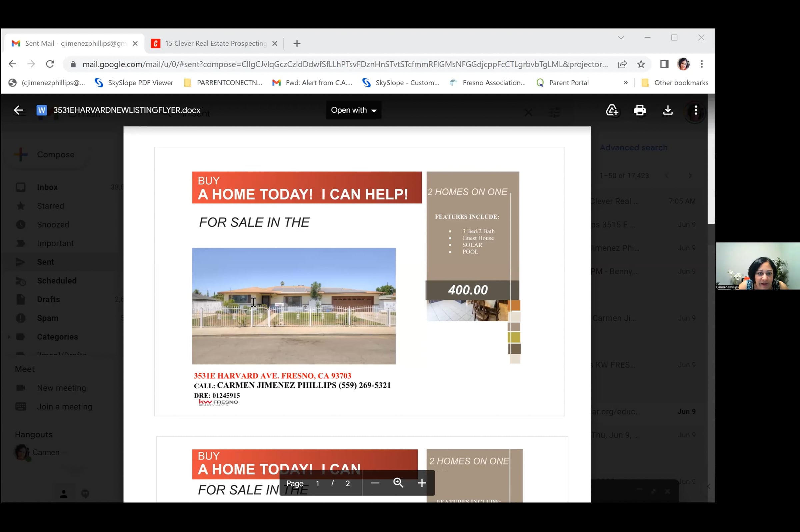Toggle the browser side panel

(x=664, y=64)
